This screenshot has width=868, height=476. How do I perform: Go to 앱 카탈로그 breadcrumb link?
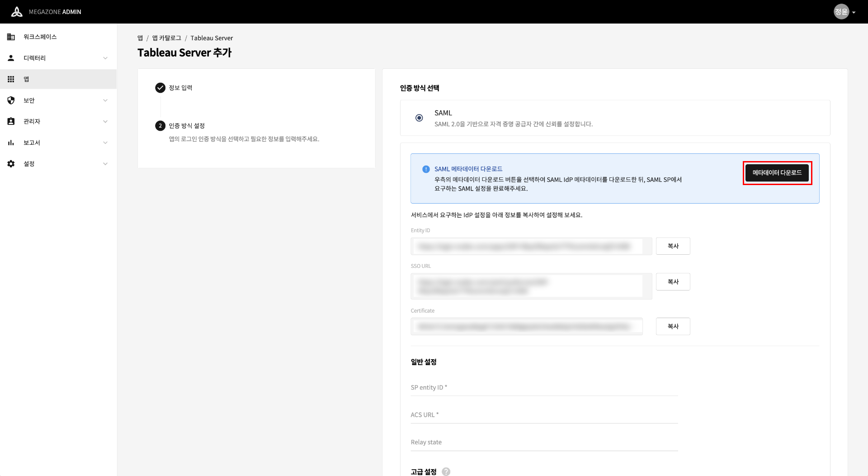167,38
